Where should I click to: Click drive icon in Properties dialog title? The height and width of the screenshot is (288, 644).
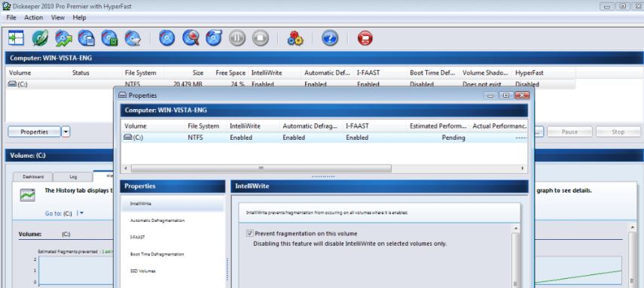(x=122, y=95)
